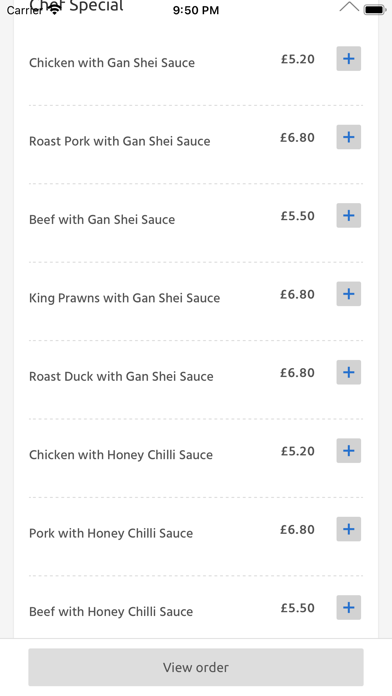Tap the Wi-Fi status icon
Screen dimensions: 392x696
[55, 10]
